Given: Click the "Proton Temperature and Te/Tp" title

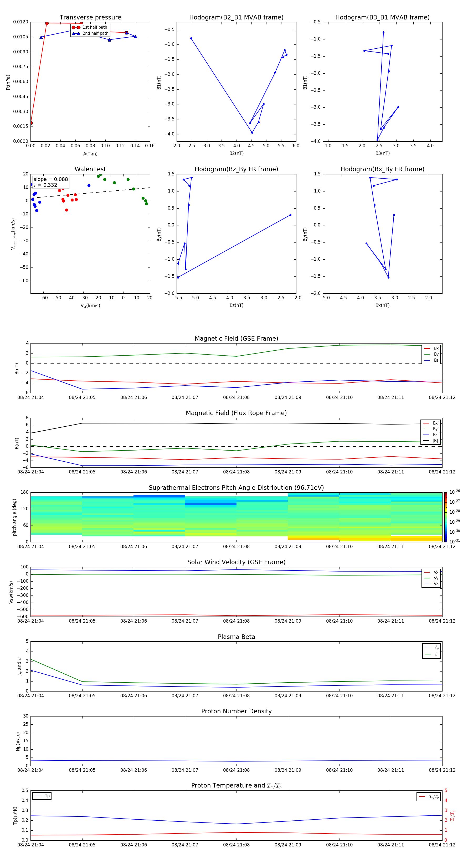Looking at the screenshot, I should (x=236, y=786).
